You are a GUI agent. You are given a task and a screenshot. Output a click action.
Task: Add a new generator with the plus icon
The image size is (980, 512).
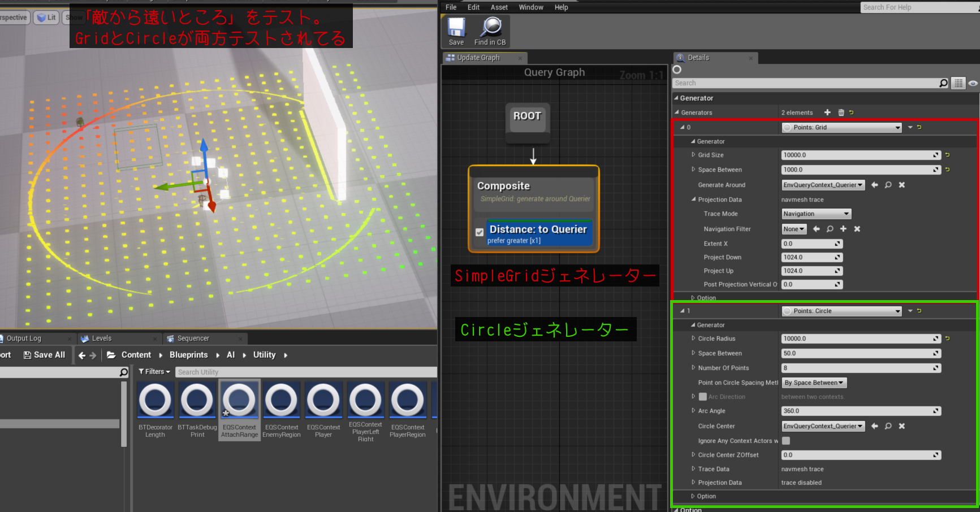pyautogui.click(x=827, y=112)
